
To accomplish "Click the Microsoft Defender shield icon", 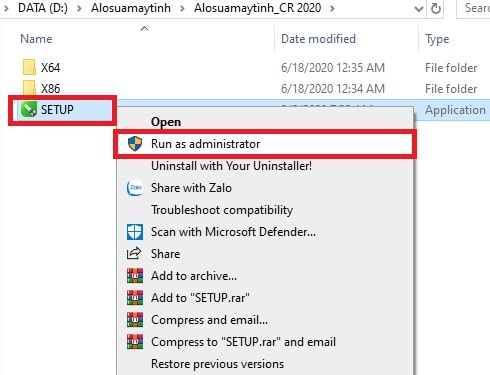I will coord(135,232).
